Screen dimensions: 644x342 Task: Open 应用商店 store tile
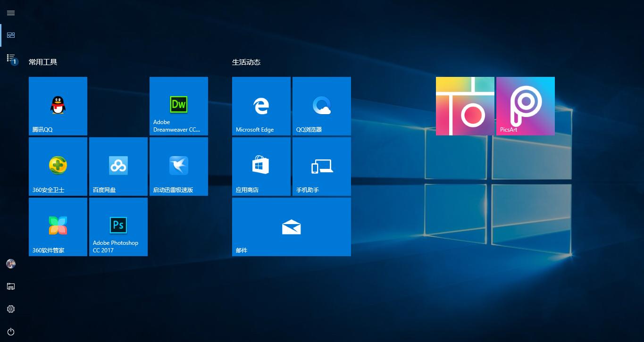[261, 166]
